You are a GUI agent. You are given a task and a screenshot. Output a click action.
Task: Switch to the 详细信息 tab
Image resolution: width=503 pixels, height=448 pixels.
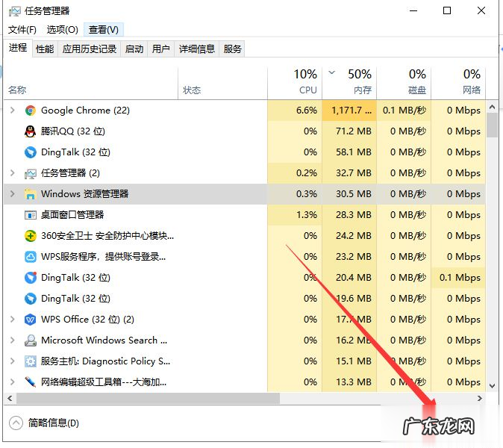pyautogui.click(x=196, y=49)
